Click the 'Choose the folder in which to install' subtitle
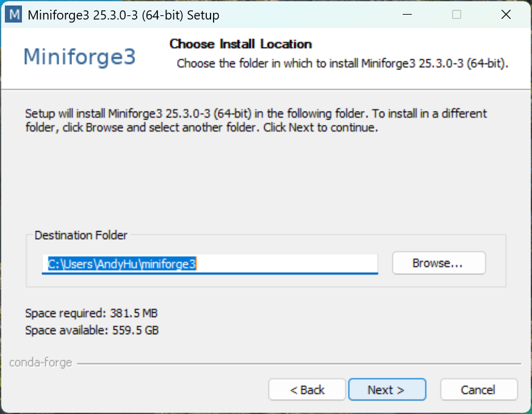 (x=342, y=63)
